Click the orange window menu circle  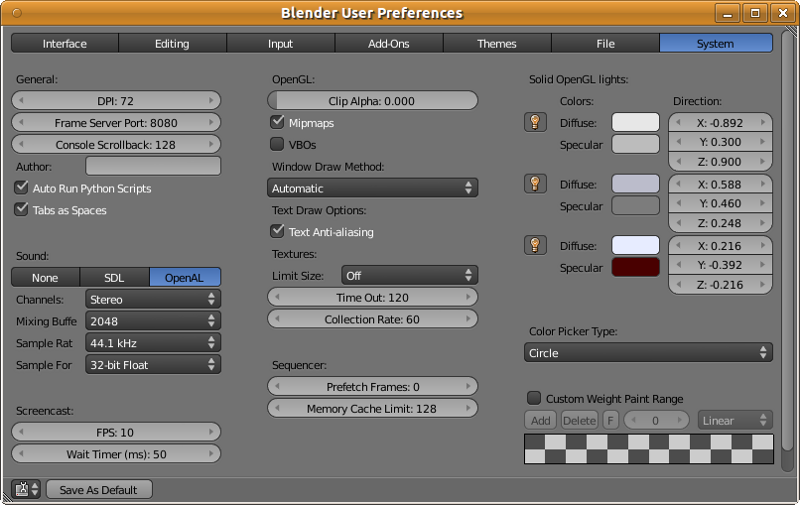(x=17, y=13)
